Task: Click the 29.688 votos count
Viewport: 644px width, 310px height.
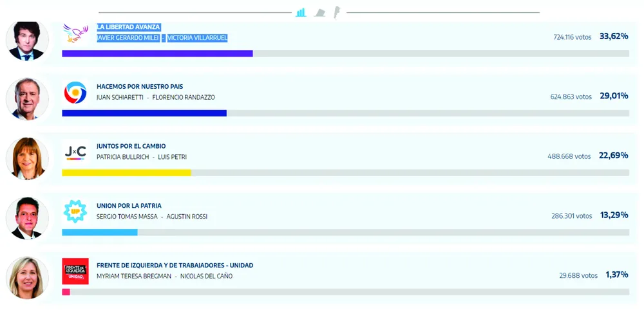Action: point(578,275)
